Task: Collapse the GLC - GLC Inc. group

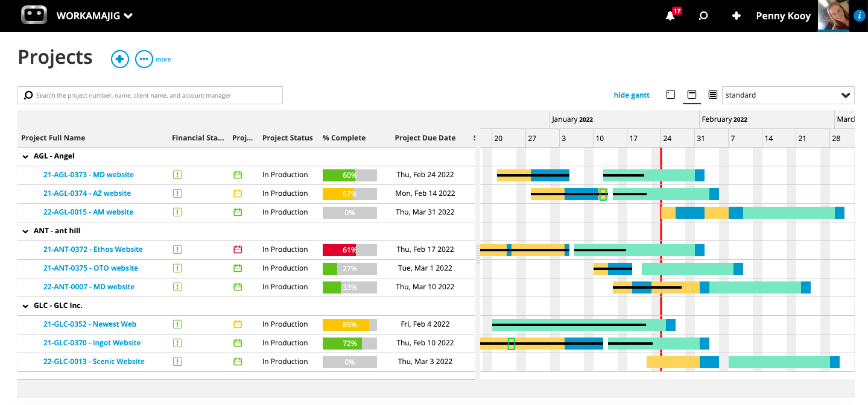Action: click(x=25, y=306)
